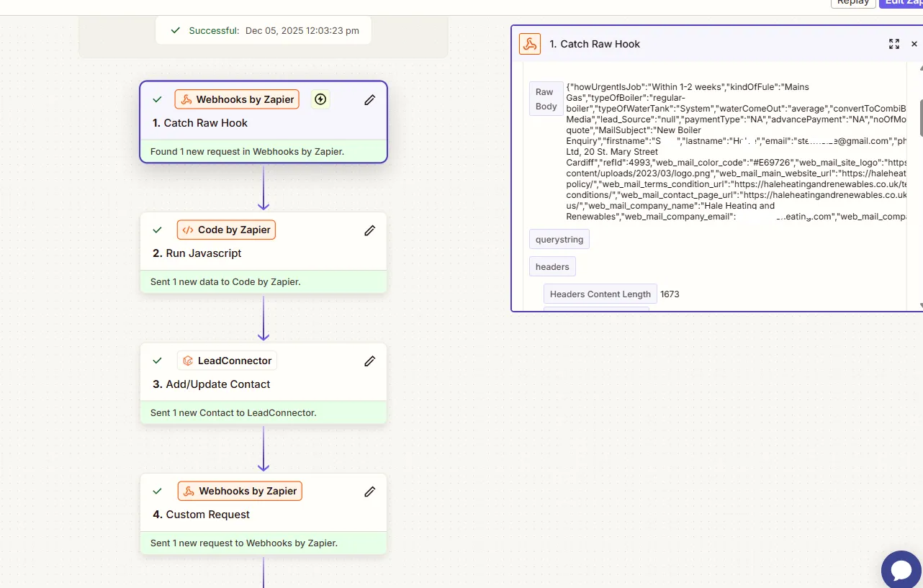Image resolution: width=923 pixels, height=588 pixels.
Task: Click 'Sent 1 new data to Code' status
Action: click(x=264, y=281)
